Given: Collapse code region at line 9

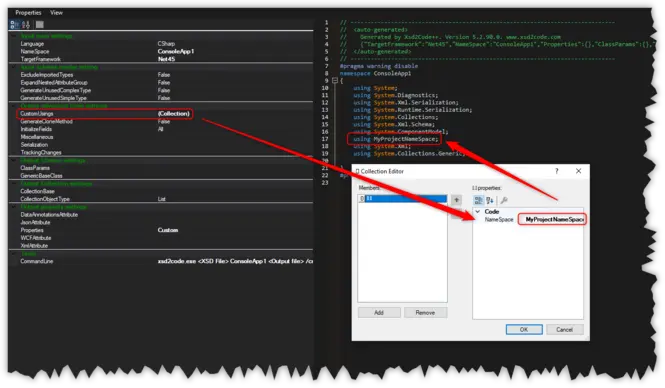Looking at the screenshot, I should 335,80.
